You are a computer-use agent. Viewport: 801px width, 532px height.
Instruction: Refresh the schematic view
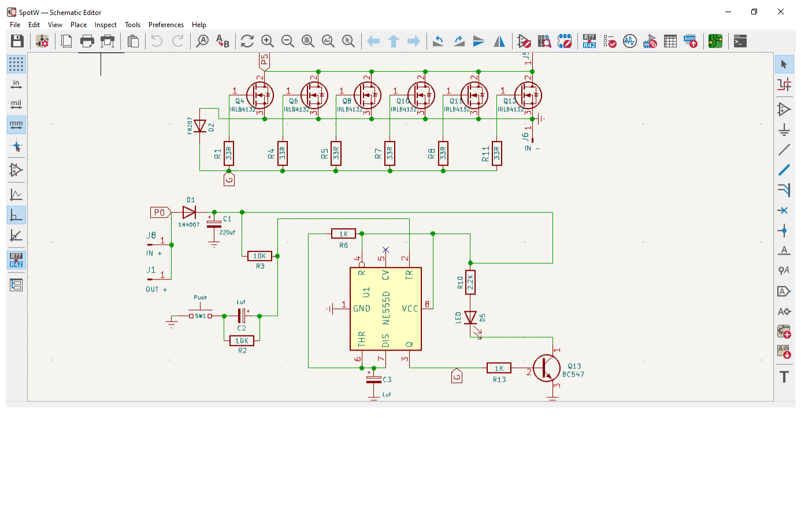pos(247,41)
